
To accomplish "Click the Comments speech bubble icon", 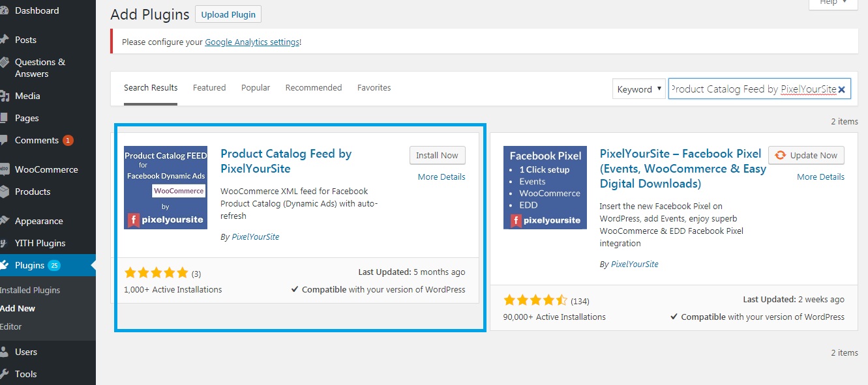I will (x=4, y=141).
